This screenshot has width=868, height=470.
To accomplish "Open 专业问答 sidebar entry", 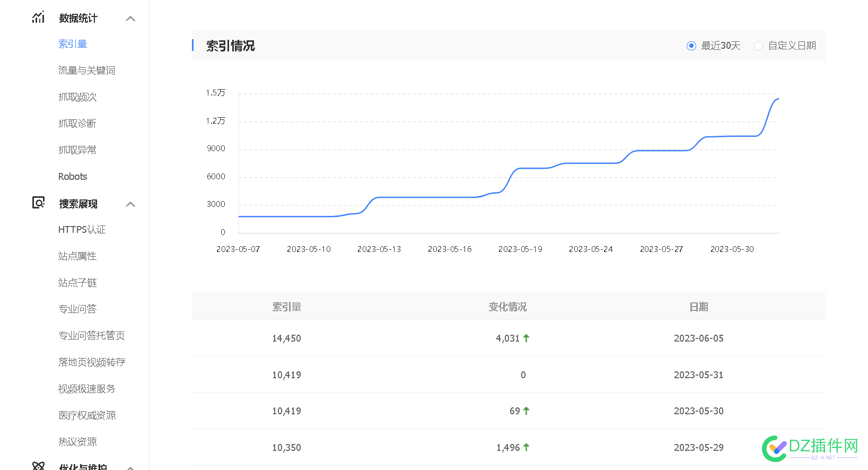I will (x=77, y=309).
